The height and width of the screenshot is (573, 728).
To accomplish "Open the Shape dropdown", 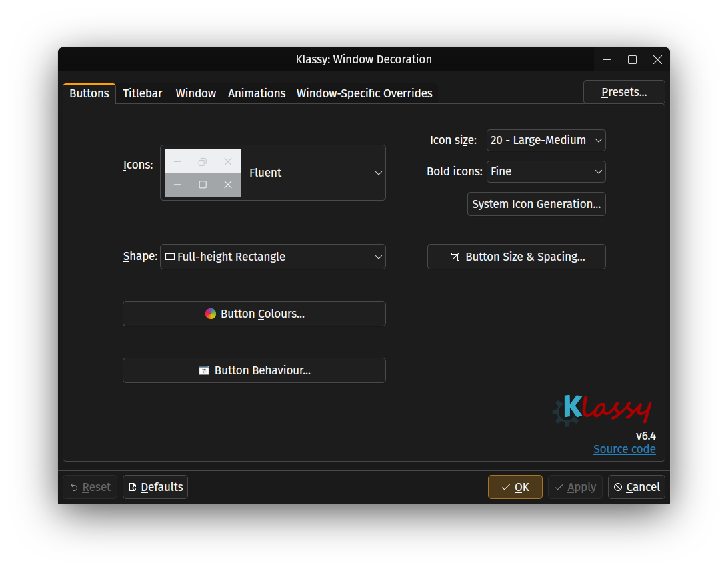I will click(273, 257).
